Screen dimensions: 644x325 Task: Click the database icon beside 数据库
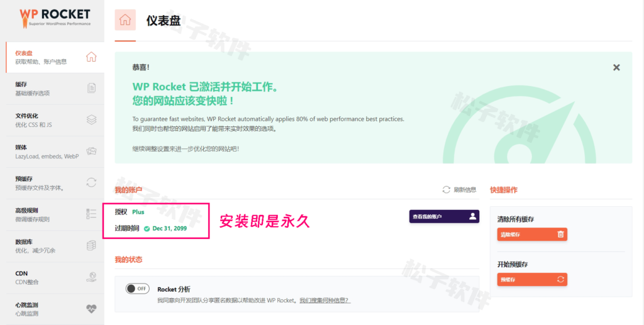tap(91, 246)
